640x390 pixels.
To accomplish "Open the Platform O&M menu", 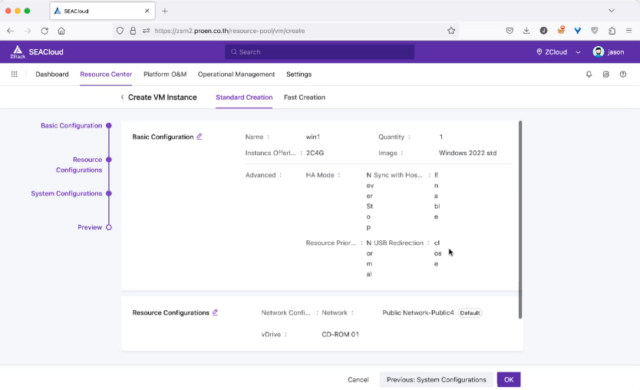I will (165, 74).
